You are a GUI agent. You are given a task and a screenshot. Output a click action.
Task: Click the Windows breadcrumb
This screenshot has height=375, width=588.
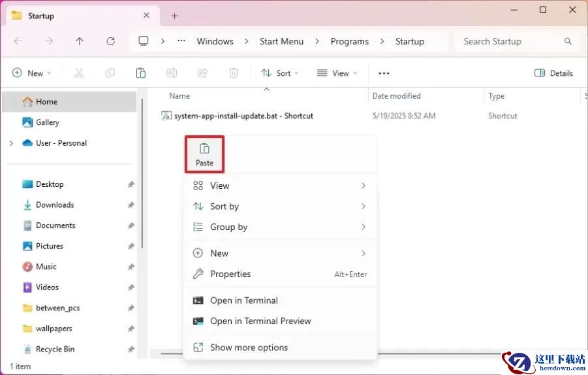215,41
